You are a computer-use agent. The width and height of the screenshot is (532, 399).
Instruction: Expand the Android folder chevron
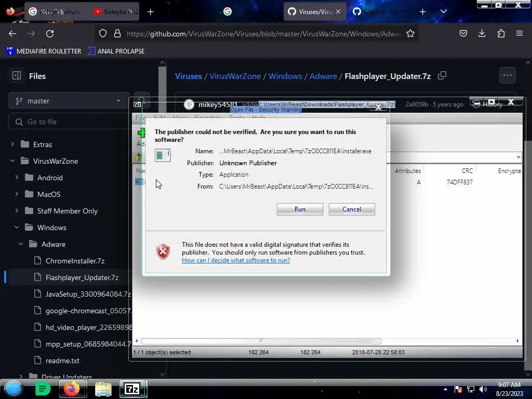click(x=17, y=178)
